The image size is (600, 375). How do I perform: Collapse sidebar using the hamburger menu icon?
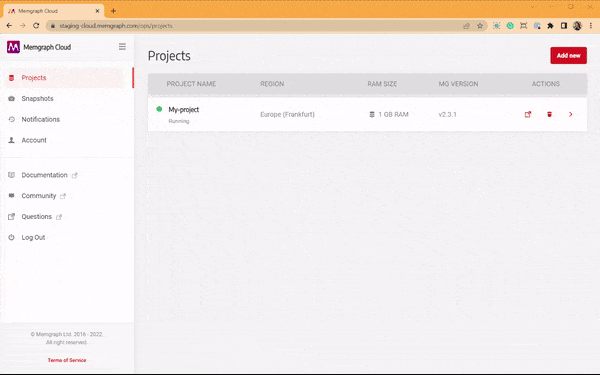coord(122,47)
